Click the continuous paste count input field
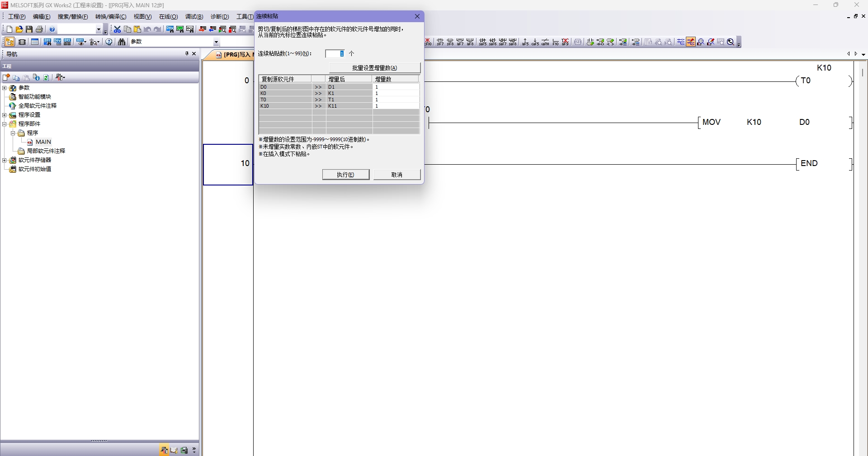The height and width of the screenshot is (456, 868). 335,54
